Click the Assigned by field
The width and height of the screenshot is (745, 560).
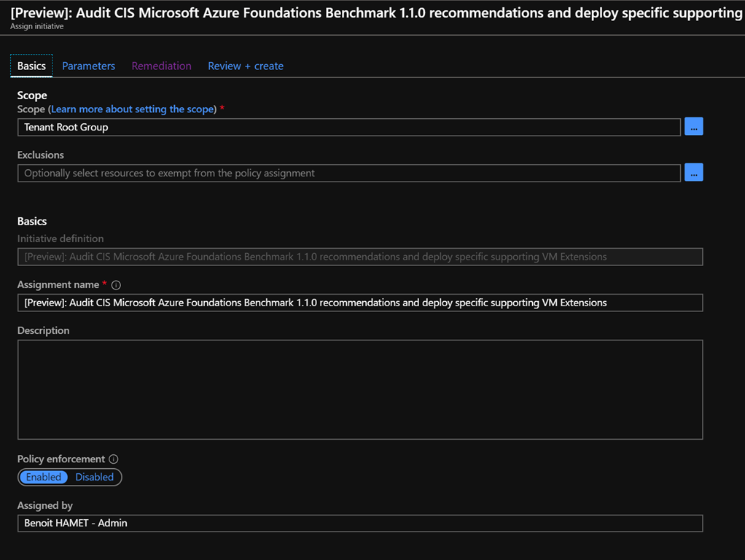(x=359, y=523)
